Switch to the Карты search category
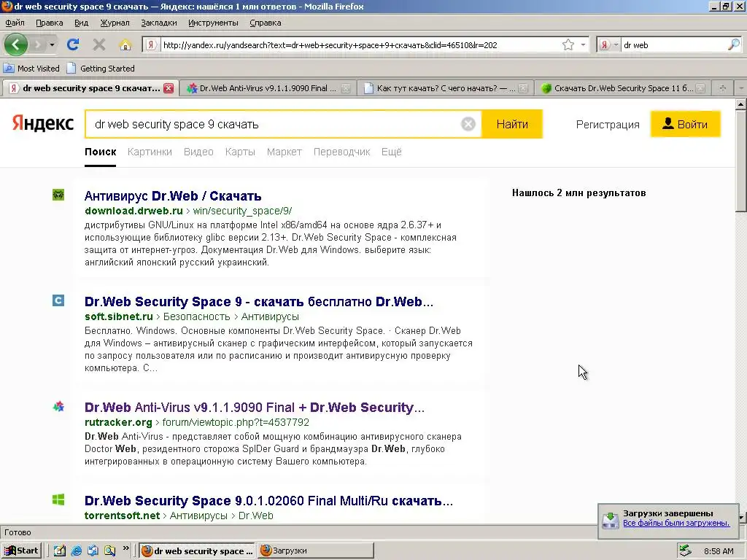This screenshot has width=747, height=560. [x=240, y=152]
